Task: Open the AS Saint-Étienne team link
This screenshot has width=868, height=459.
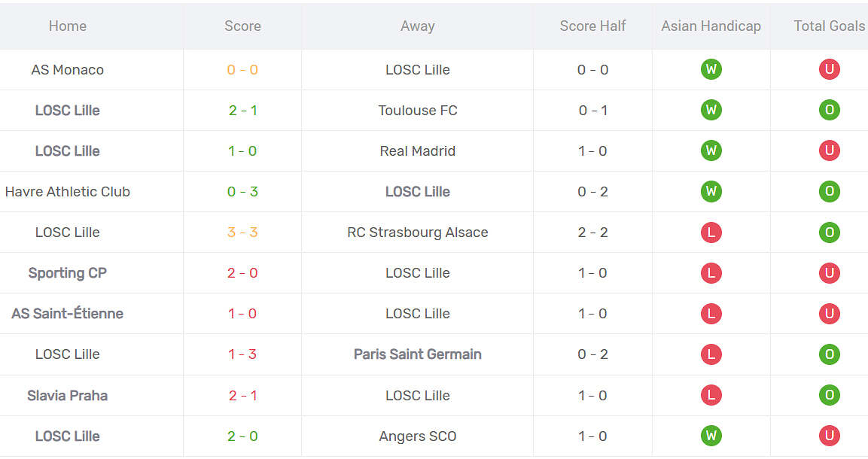Action: [68, 314]
